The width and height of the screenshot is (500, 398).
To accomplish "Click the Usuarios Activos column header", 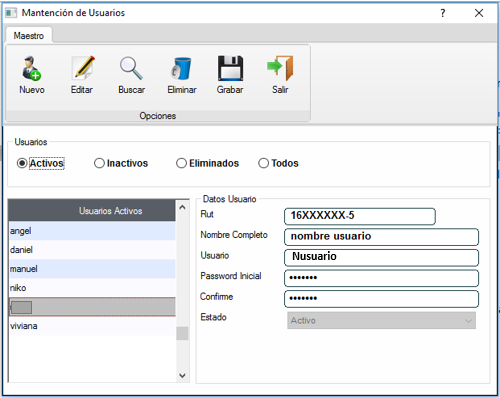I will [x=92, y=210].
